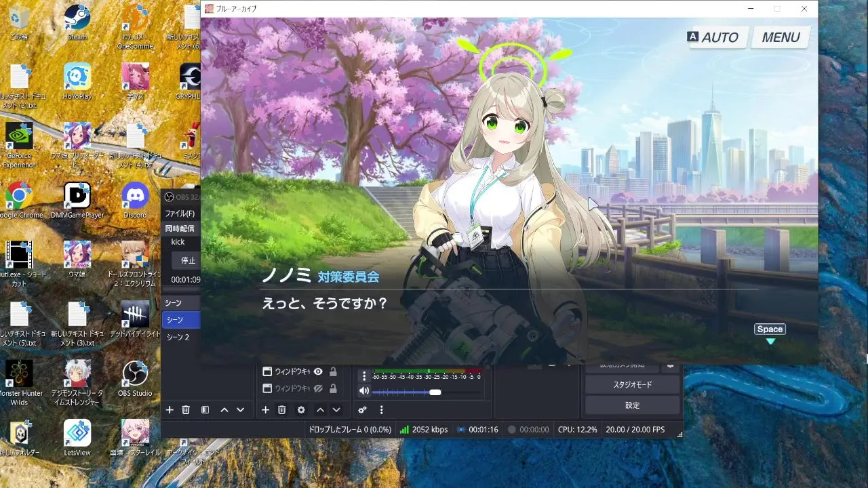Open audio mixer panel three-dot menu

(x=382, y=410)
